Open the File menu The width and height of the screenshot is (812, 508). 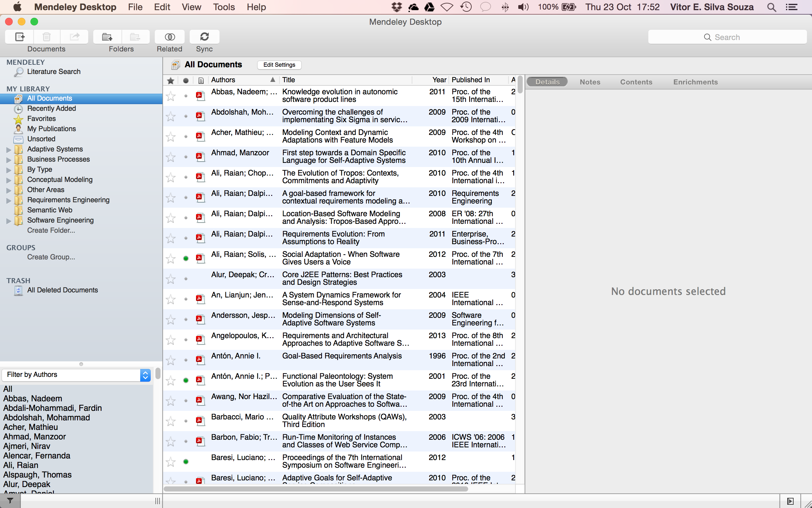point(135,7)
